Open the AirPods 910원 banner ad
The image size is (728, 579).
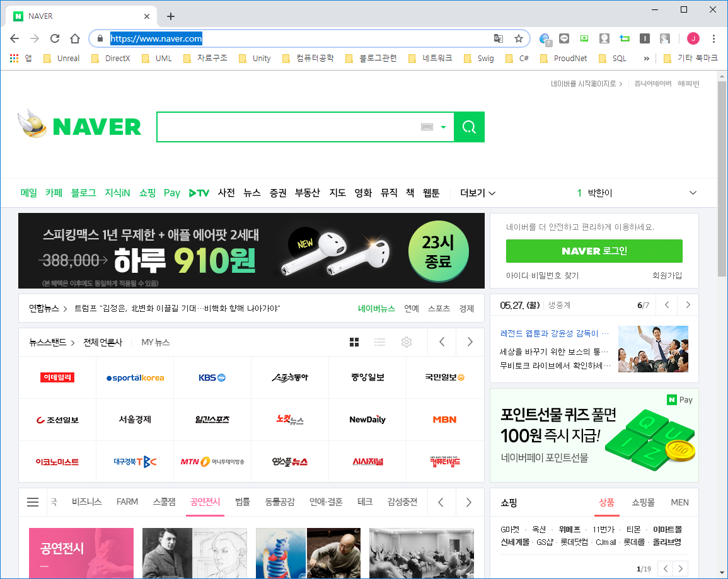pyautogui.click(x=251, y=251)
